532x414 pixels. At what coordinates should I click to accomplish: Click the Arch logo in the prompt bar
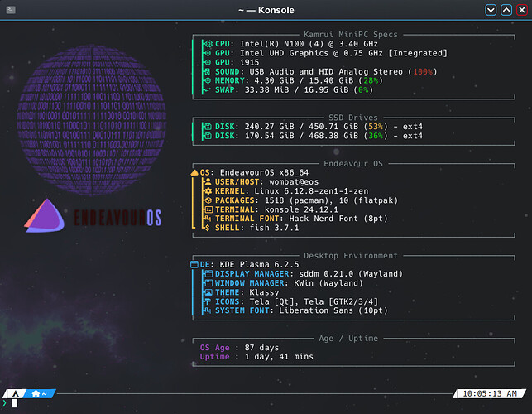(15, 393)
